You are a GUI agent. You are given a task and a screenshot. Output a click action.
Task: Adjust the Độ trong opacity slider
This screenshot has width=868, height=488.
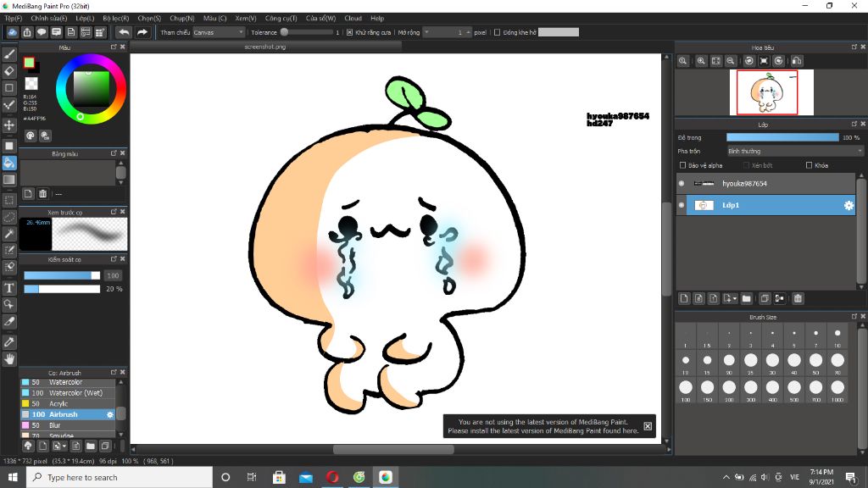pyautogui.click(x=782, y=137)
